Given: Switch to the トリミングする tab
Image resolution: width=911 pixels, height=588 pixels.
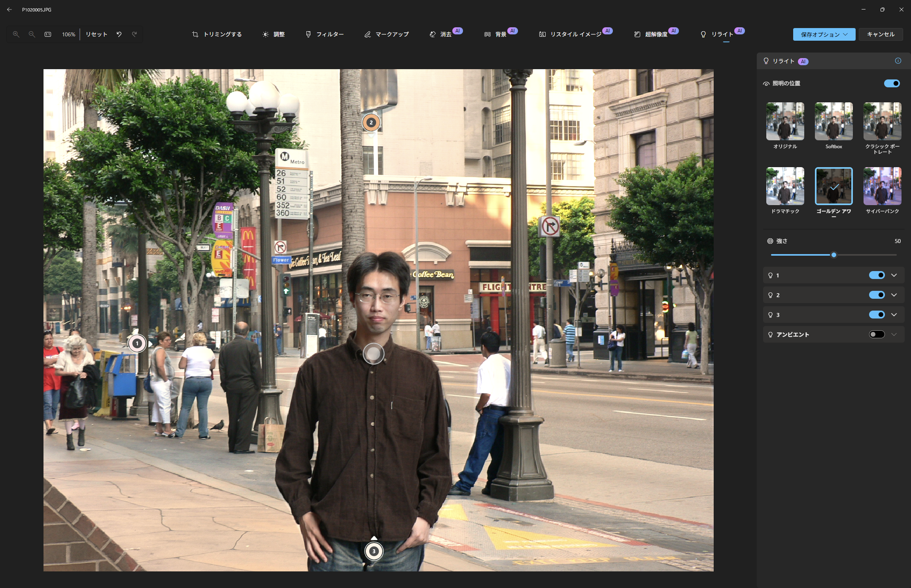Looking at the screenshot, I should click(x=217, y=34).
